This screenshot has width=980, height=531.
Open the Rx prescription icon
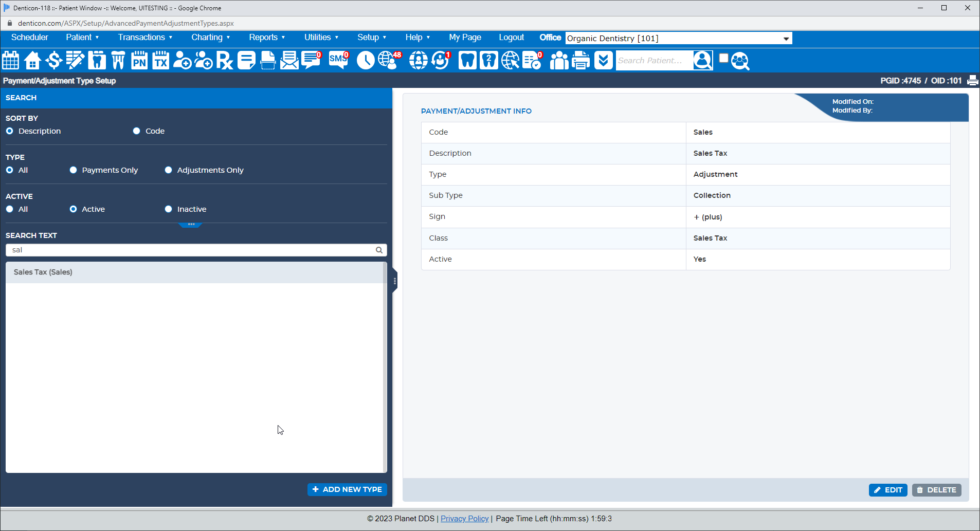[x=225, y=60]
